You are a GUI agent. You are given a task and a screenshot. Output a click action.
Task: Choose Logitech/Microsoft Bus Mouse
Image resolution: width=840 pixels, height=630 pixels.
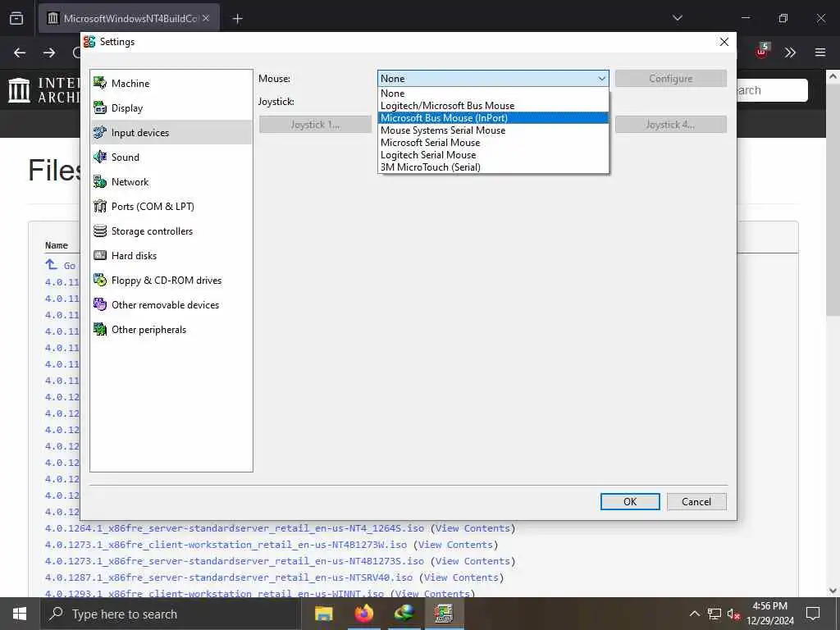493,106
